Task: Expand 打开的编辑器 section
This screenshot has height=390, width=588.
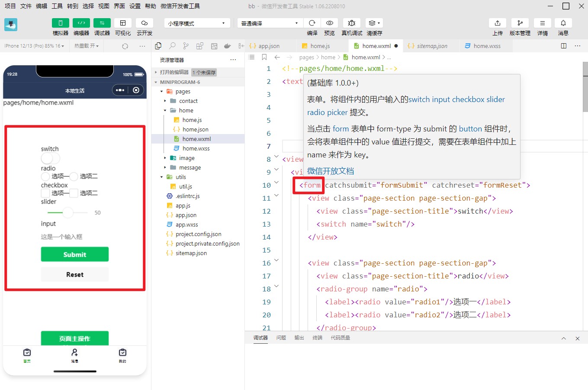Action: [156, 72]
